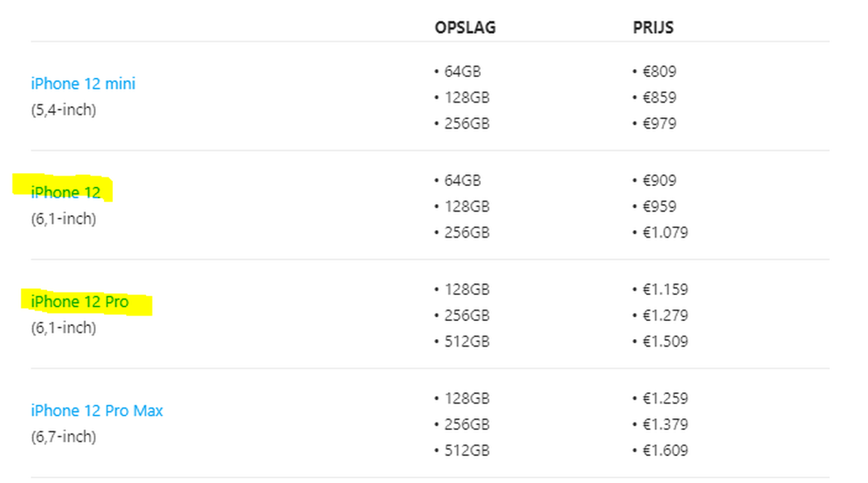Select the €809 price entry
This screenshot has height=483, width=868.
point(659,71)
